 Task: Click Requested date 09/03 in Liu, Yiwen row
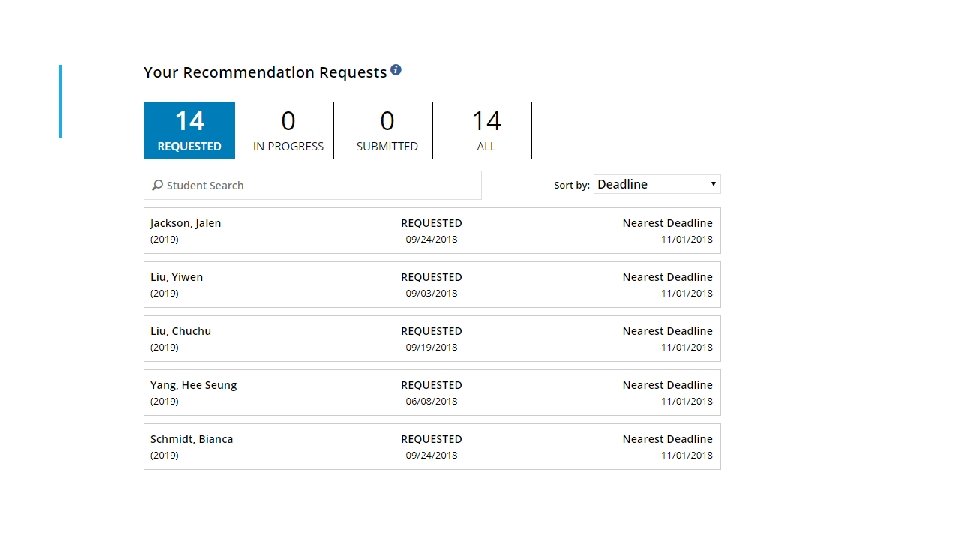point(432,294)
